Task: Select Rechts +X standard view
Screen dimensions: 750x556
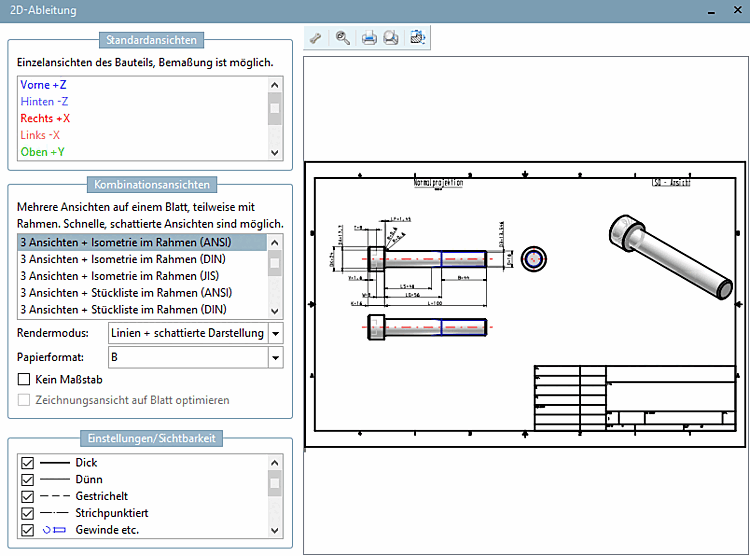Action: 45,119
